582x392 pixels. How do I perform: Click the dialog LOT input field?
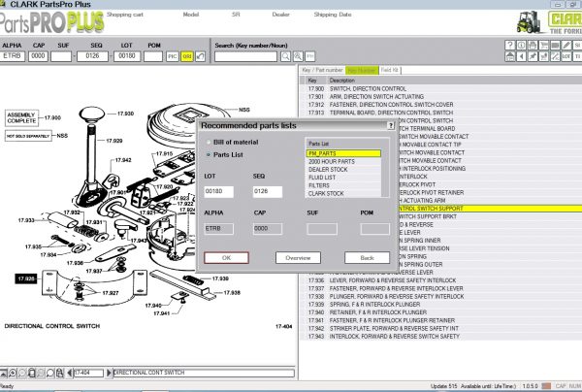pyautogui.click(x=218, y=191)
